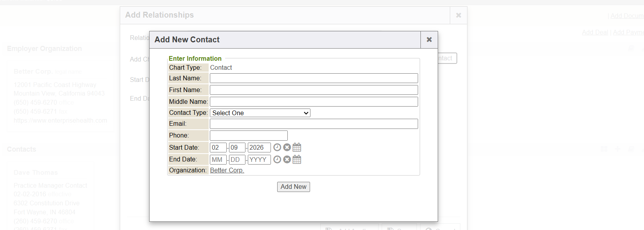Click the Start Date month field
644x230 pixels.
[x=218, y=148]
